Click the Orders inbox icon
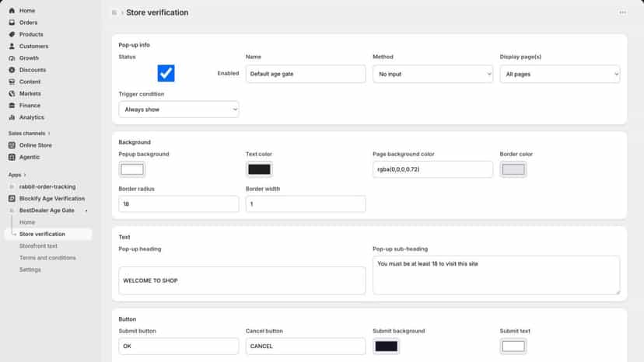Screen dimensions: 644x362 (12, 23)
